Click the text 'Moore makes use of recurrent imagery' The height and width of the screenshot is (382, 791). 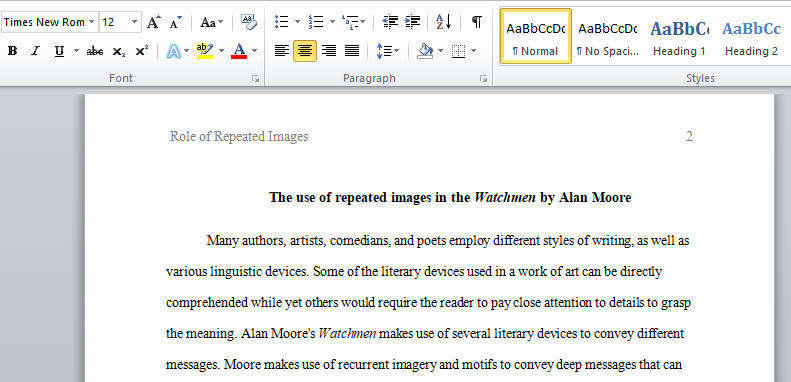tap(330, 365)
